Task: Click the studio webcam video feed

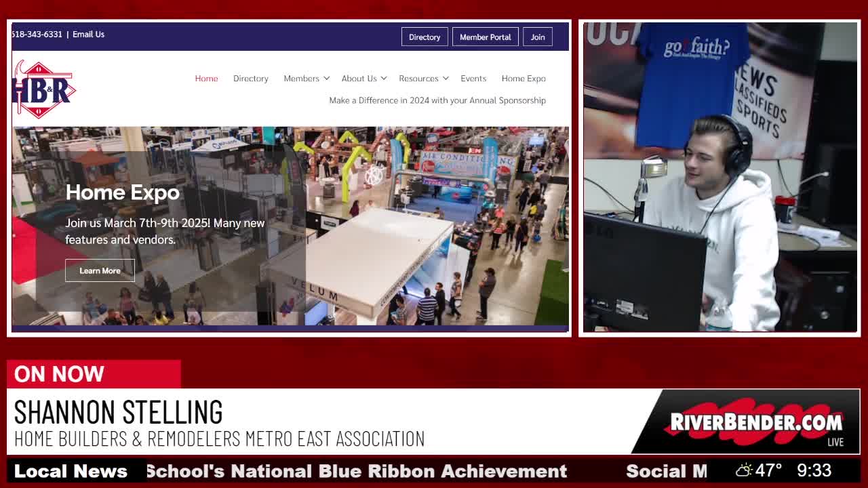Action: [x=720, y=178]
